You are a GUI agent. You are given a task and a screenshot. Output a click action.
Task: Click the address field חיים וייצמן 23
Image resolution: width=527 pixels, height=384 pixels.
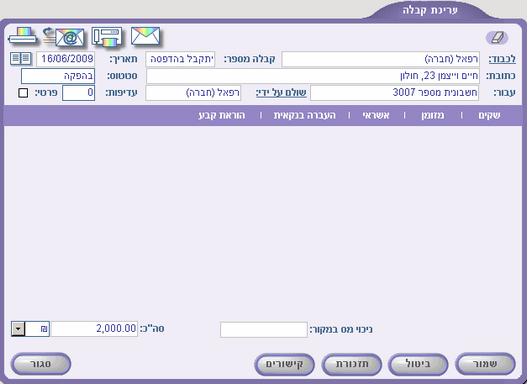tap(313, 76)
